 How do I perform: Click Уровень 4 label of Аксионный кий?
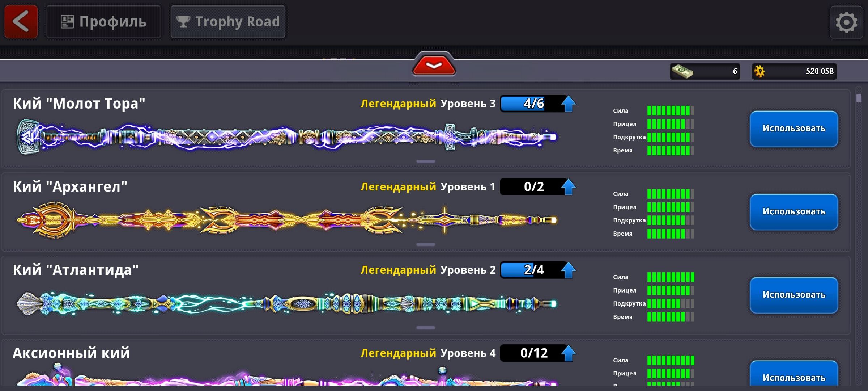pos(468,353)
